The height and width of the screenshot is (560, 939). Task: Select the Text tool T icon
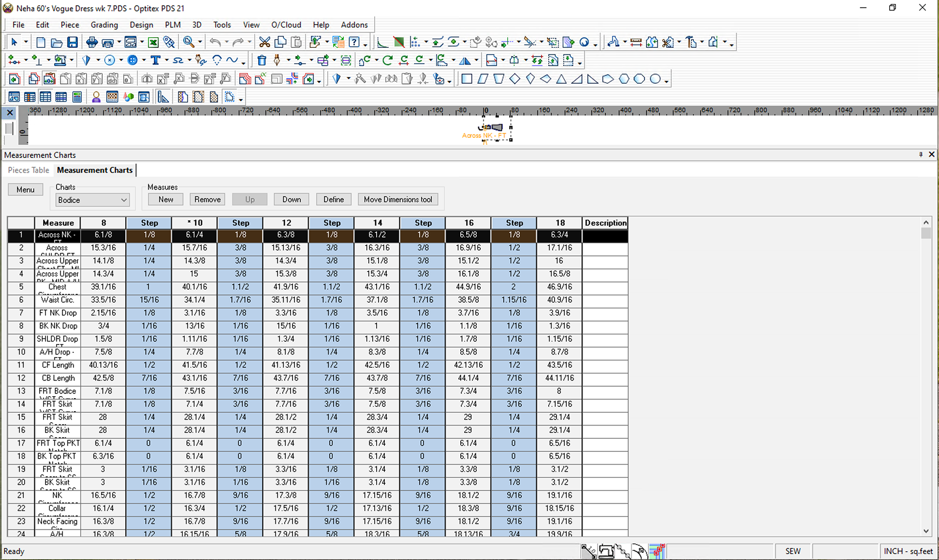156,61
